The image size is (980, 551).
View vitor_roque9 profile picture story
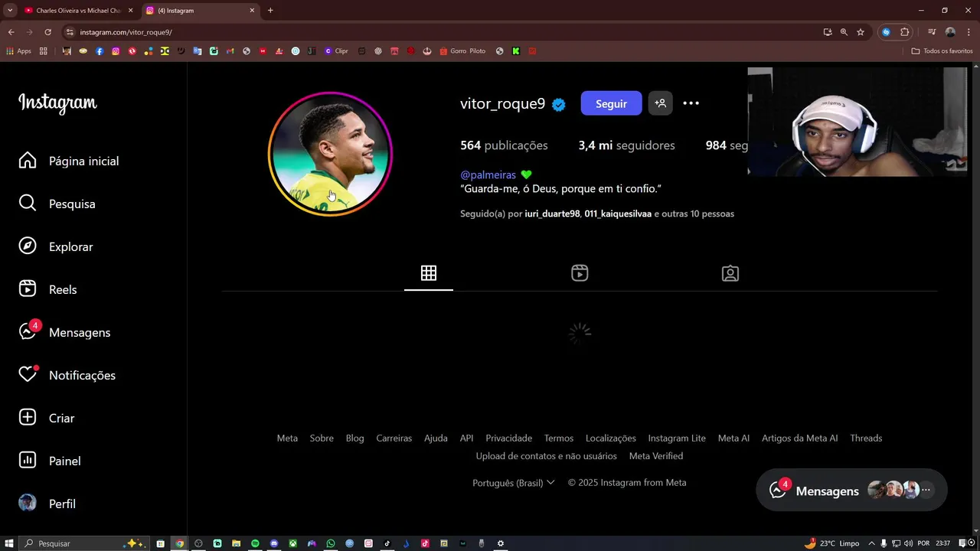(330, 154)
